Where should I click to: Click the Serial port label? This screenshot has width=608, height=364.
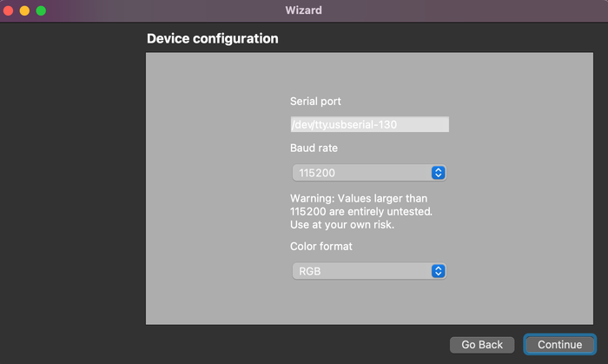pos(315,102)
